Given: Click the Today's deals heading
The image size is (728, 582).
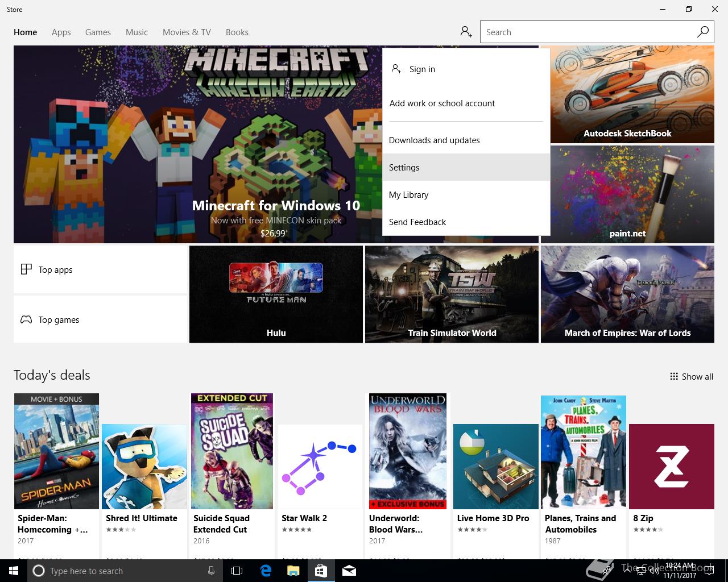Looking at the screenshot, I should pos(52,375).
